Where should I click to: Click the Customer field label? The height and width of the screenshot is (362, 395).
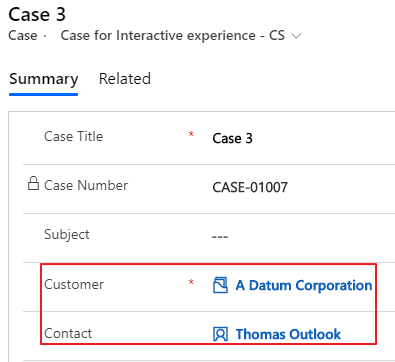[74, 284]
